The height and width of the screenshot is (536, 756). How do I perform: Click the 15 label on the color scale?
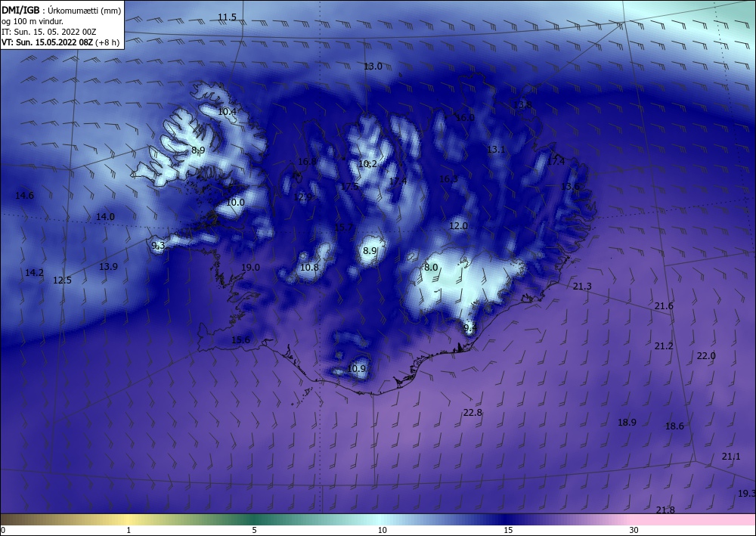tap(508, 531)
